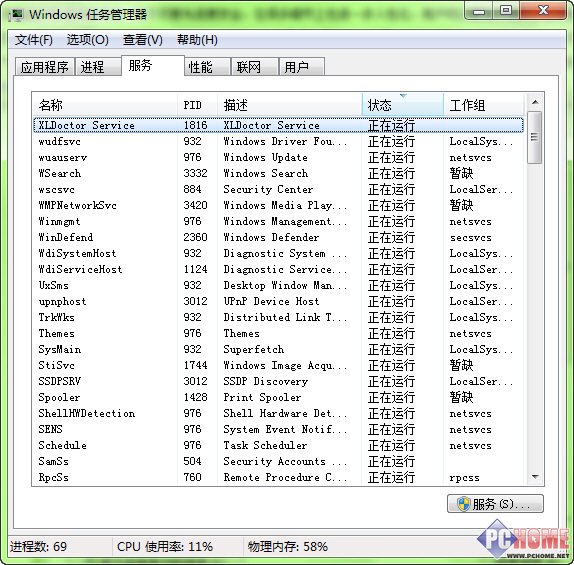Switch to the 应用程序 tab
The image size is (574, 565).
(x=45, y=67)
